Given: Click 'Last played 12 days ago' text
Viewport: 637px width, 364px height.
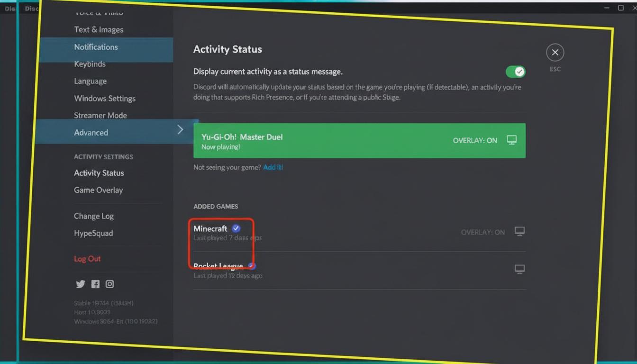Looking at the screenshot, I should click(228, 275).
